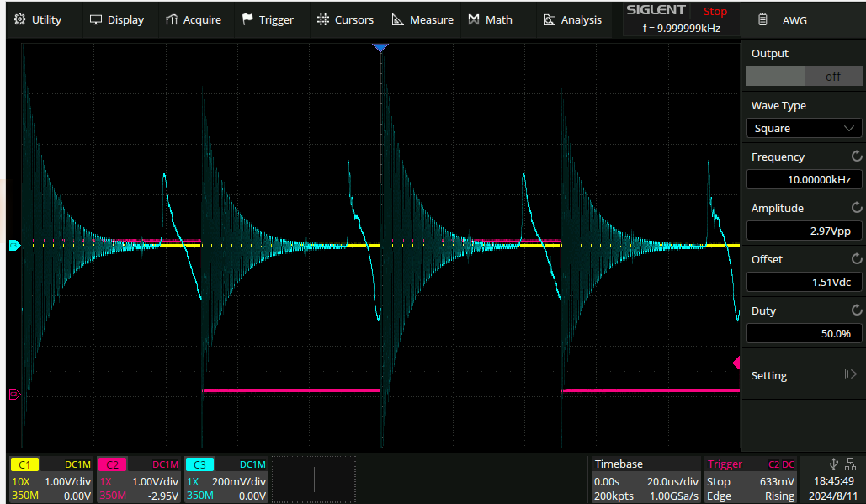Click the pink trigger level marker
Screen dimensions: 866x504
(x=736, y=363)
